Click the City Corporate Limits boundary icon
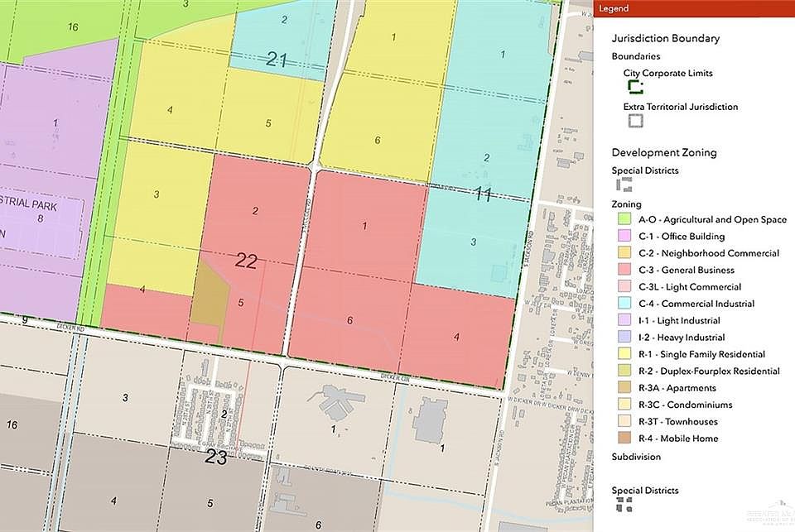This screenshot has width=795, height=532. click(635, 88)
